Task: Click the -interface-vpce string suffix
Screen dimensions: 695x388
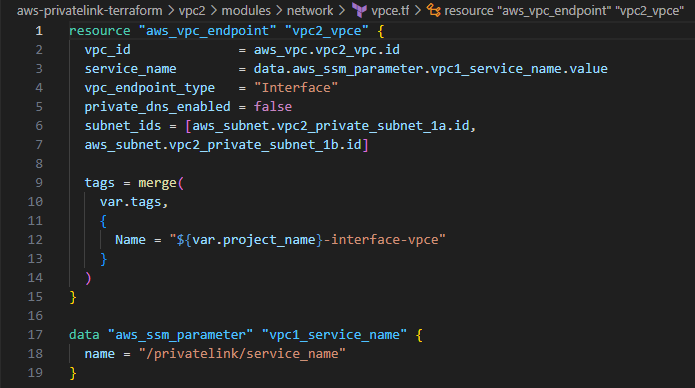Action: 381,240
